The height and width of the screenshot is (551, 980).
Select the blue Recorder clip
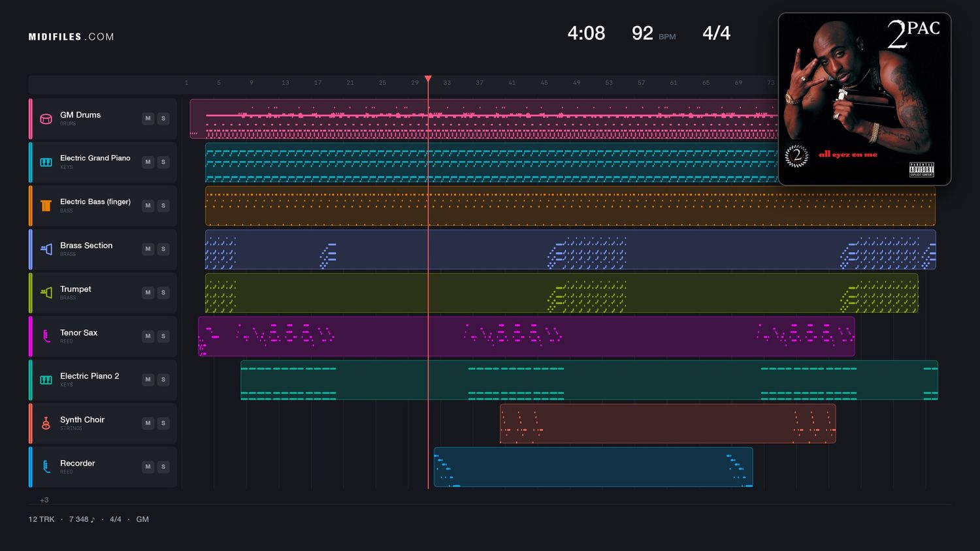pos(593,467)
